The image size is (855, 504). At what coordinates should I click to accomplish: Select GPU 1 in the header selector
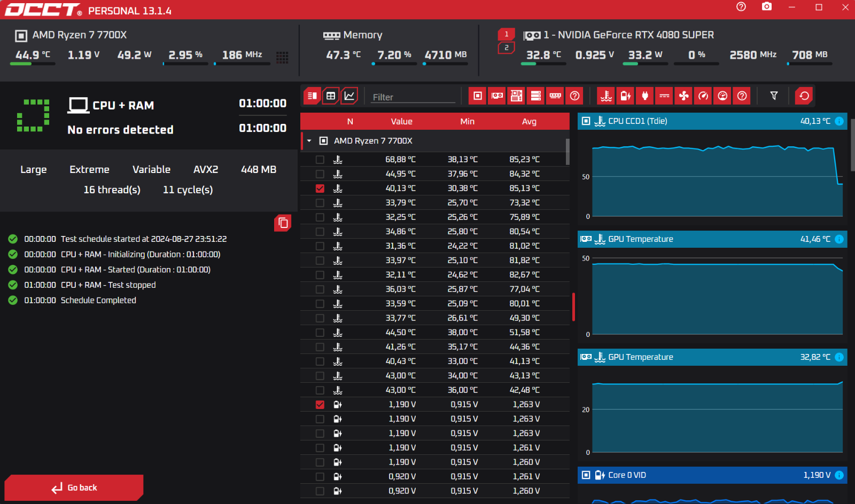pyautogui.click(x=506, y=34)
